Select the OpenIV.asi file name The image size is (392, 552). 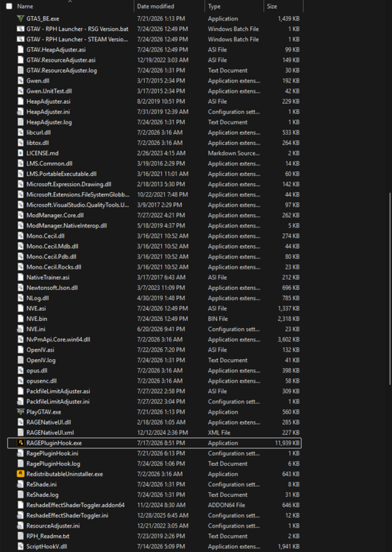point(40,350)
